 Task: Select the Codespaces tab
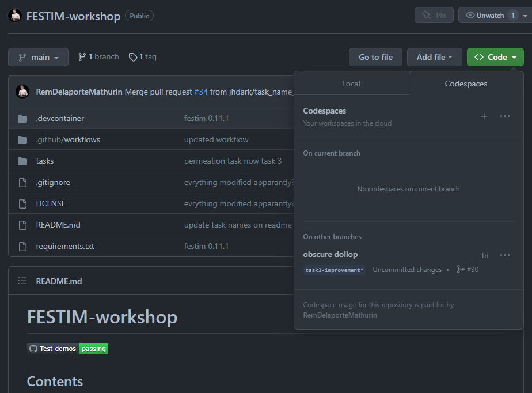click(x=466, y=84)
